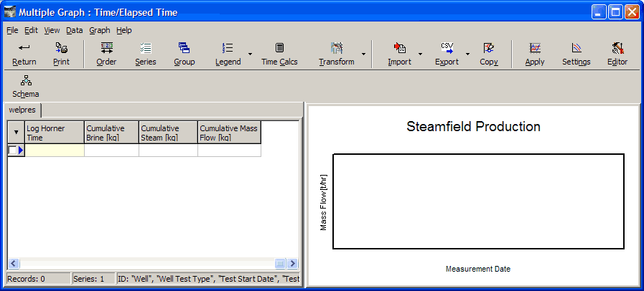Click the Import toolbar icon
This screenshot has height=291, width=644.
[x=400, y=48]
